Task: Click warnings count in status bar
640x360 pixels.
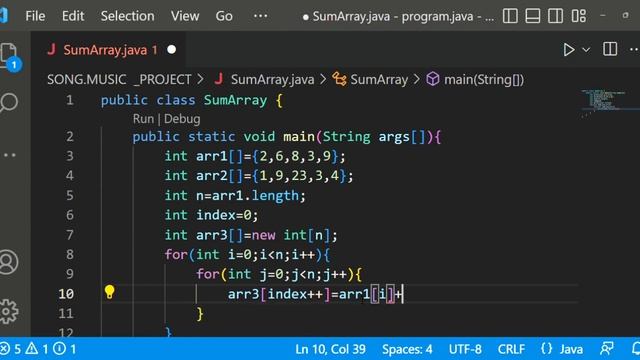Action: coord(37,349)
